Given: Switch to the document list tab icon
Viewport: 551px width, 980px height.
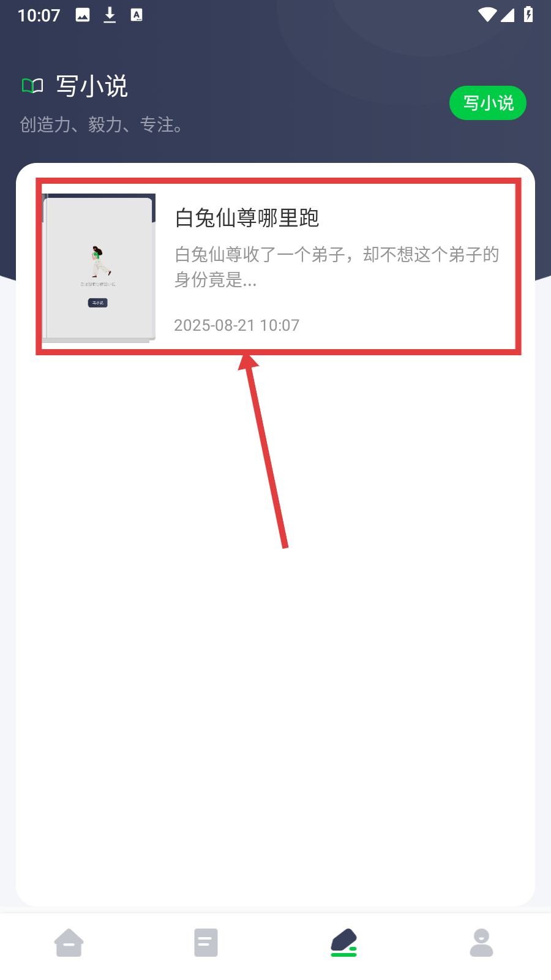Looking at the screenshot, I should coord(206,943).
